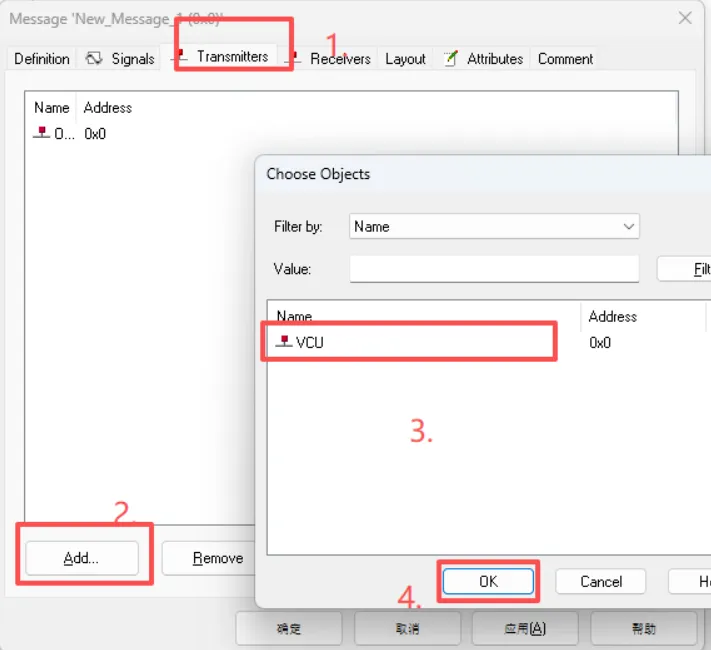This screenshot has width=720, height=650.
Task: Focus the Value filter text field
Action: pos(494,269)
